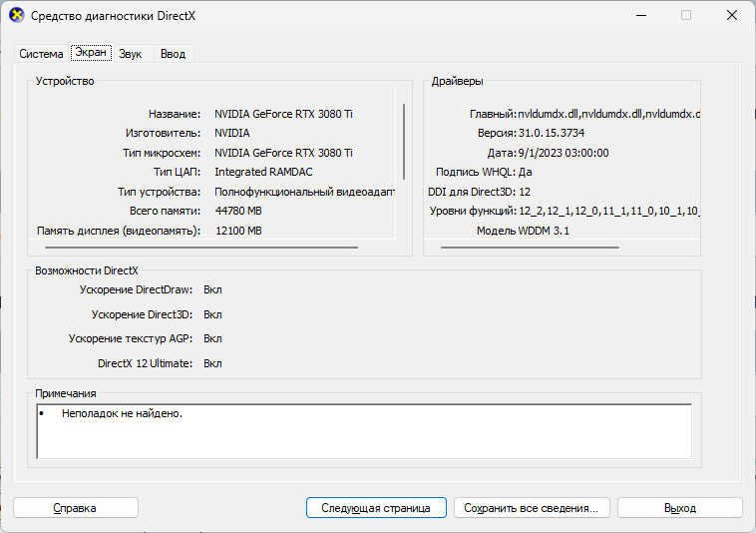Image resolution: width=756 pixels, height=533 pixels.
Task: Click the DDI для Direct3D value 12
Action: (x=525, y=192)
